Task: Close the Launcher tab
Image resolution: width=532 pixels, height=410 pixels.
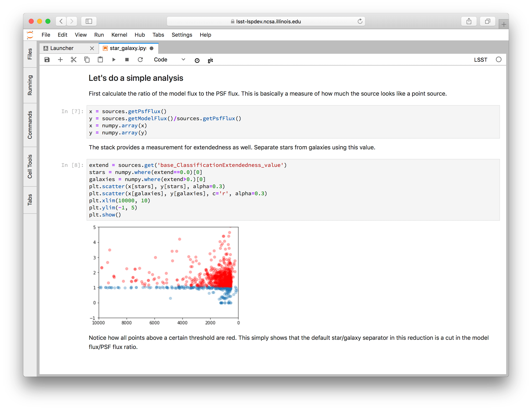Action: [x=92, y=48]
